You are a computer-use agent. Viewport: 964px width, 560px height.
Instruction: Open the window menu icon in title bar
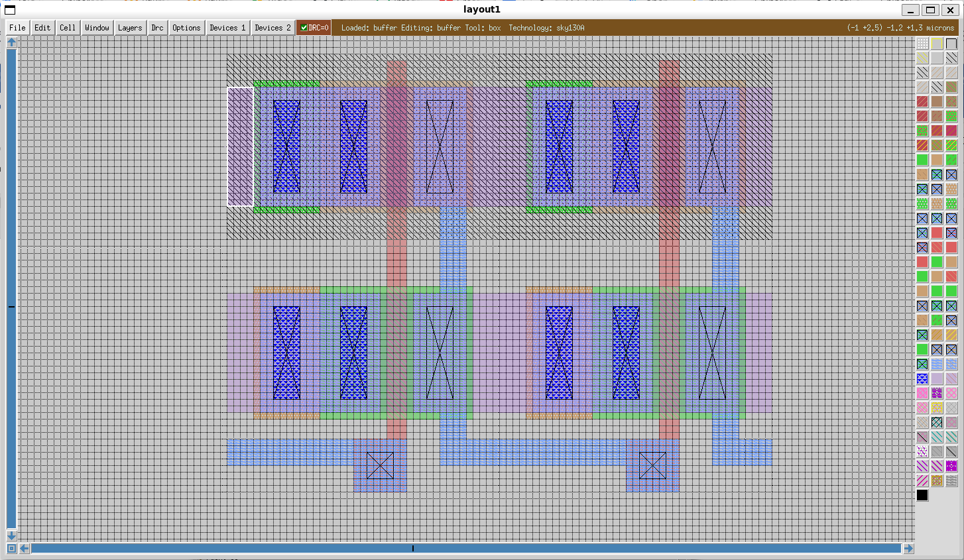pyautogui.click(x=10, y=9)
